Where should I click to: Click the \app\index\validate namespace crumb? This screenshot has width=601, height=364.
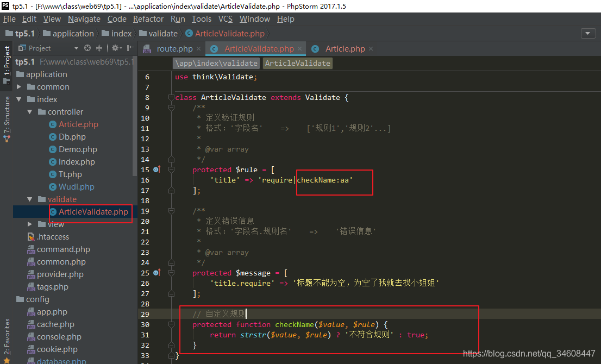[x=216, y=63]
